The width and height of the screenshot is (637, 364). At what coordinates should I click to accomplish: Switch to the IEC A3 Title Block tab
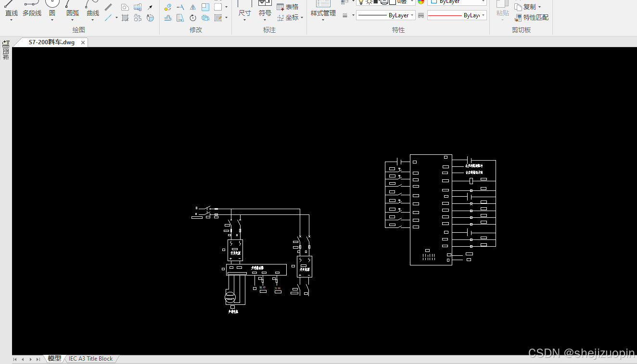pos(90,359)
